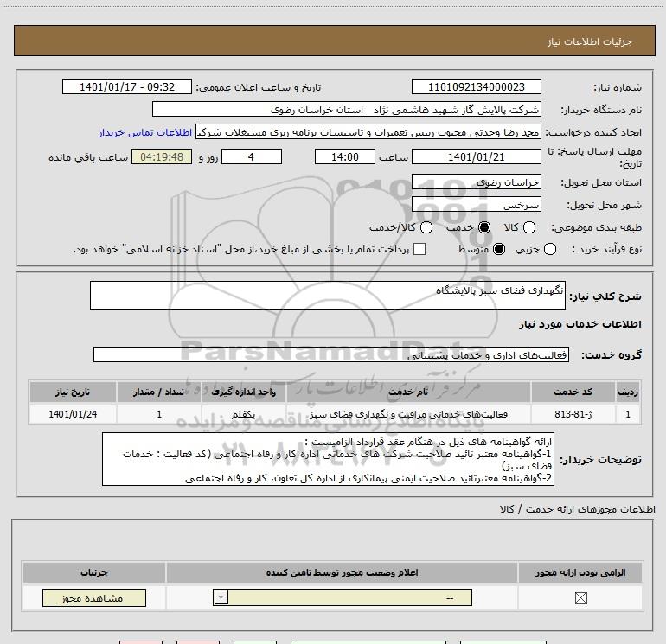Click the شهر محل تحویل field سرخس
This screenshot has height=644, width=666.
(x=476, y=204)
